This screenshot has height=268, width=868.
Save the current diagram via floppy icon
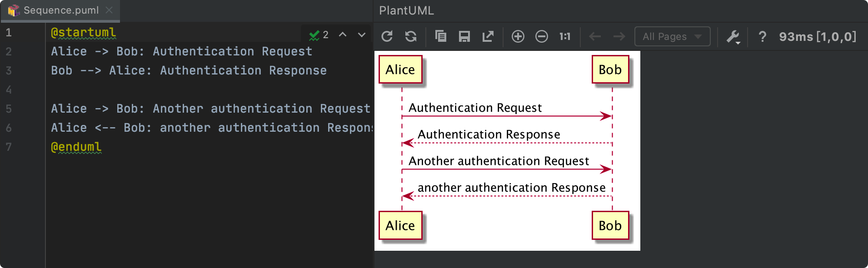[x=464, y=36]
